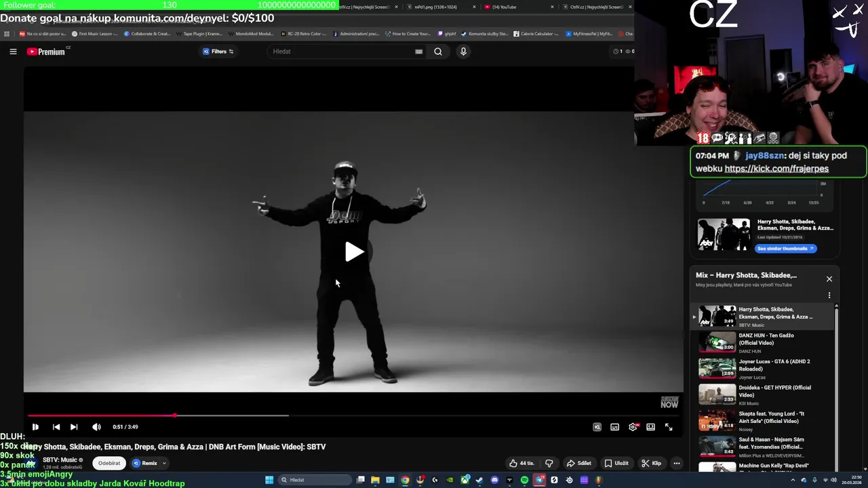Open the vidIQ Filters button
Viewport: 868px width, 488px height.
click(218, 52)
